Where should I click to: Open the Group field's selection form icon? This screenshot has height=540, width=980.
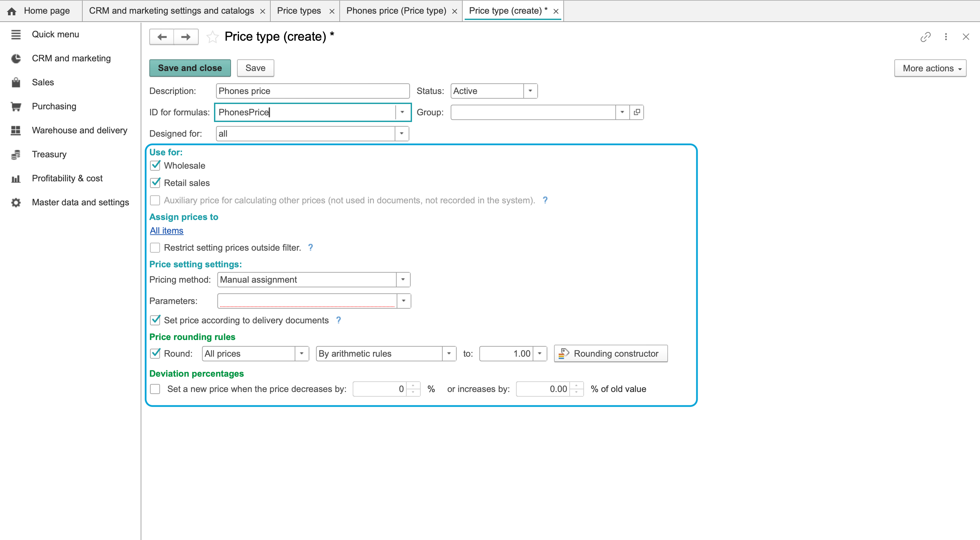pos(636,112)
